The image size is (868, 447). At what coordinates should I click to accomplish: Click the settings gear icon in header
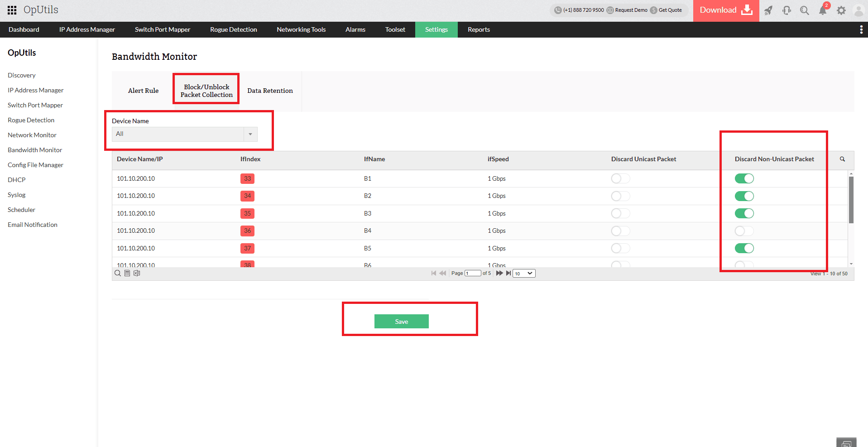coord(841,10)
